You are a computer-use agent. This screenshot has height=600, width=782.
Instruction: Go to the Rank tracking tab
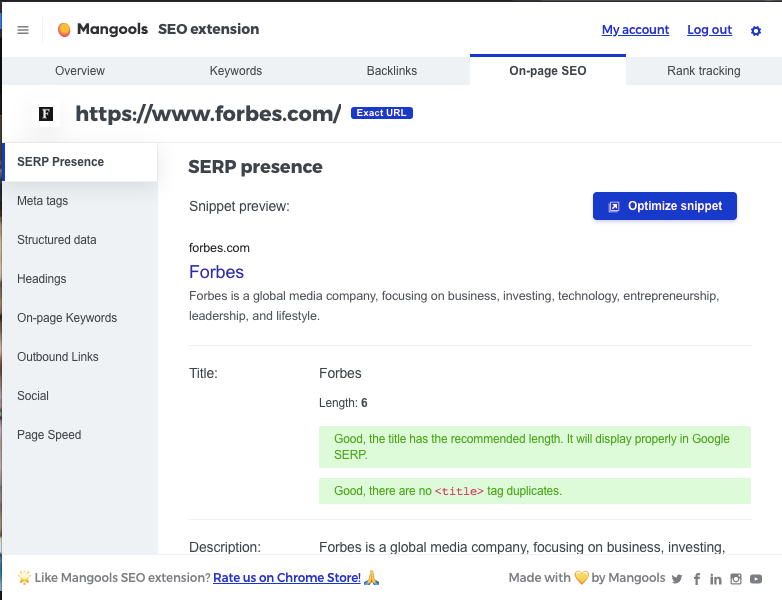[x=703, y=71]
